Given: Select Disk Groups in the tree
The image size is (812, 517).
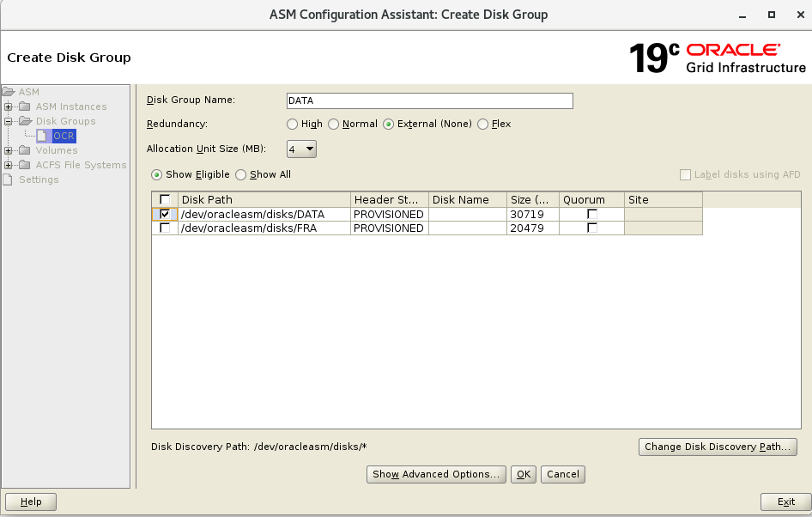Looking at the screenshot, I should (66, 121).
